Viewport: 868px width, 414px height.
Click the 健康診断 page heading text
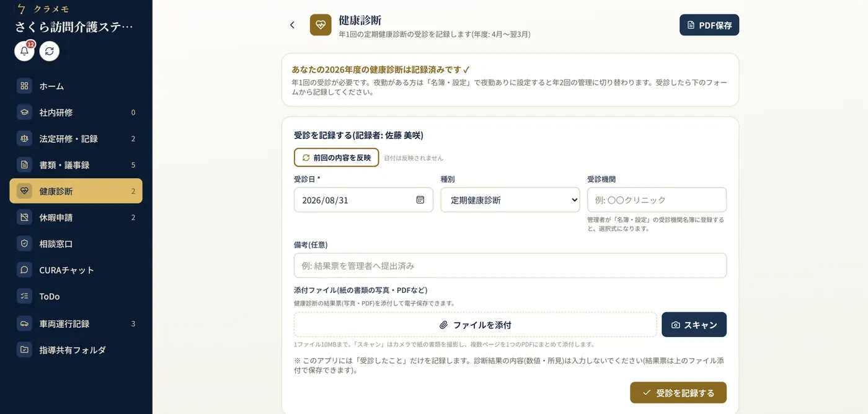tap(360, 20)
